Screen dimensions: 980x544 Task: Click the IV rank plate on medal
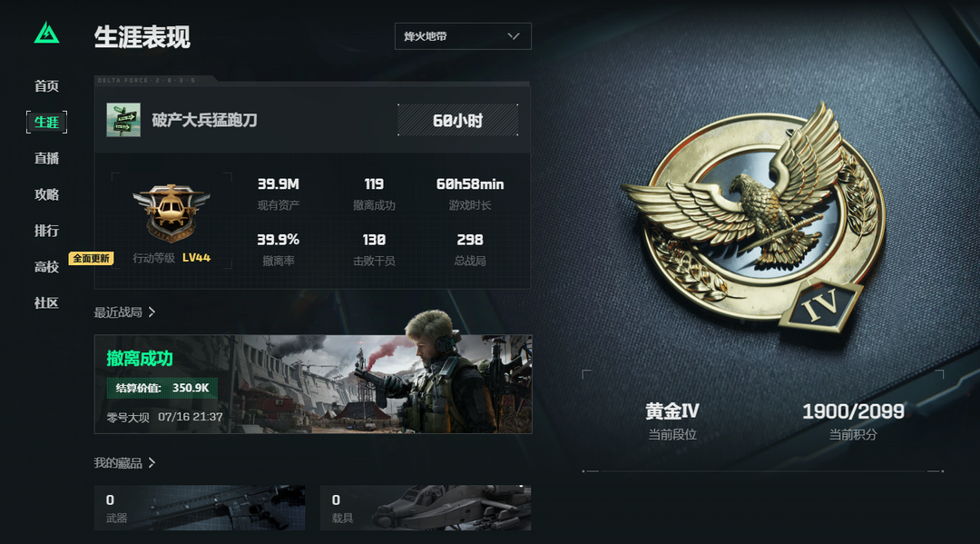821,305
